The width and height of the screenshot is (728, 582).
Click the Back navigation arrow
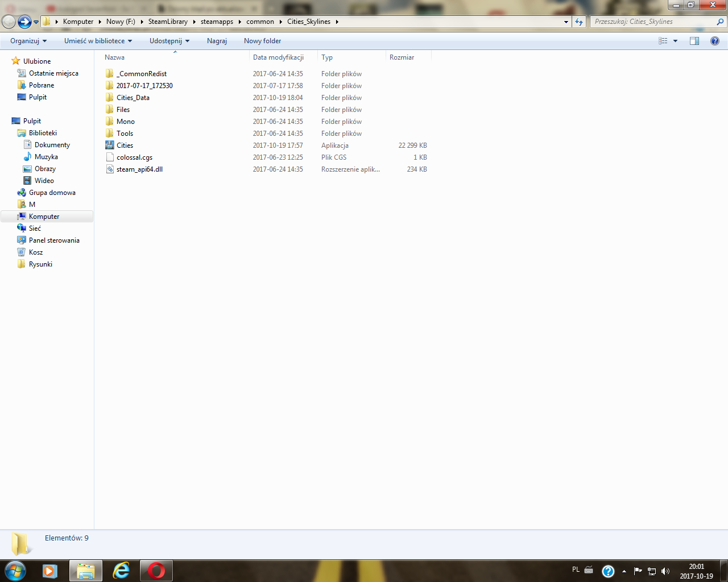[9, 22]
